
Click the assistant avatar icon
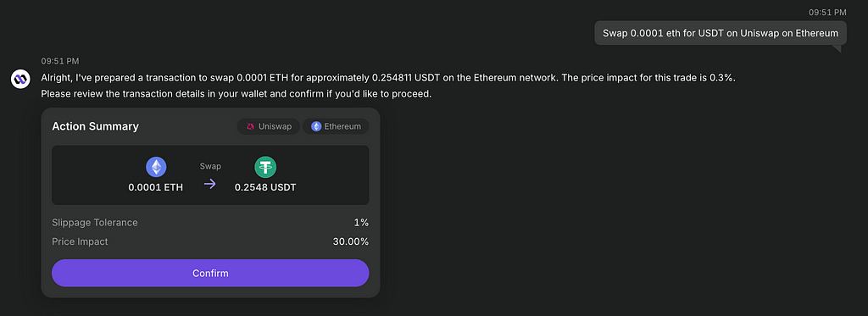[20, 79]
